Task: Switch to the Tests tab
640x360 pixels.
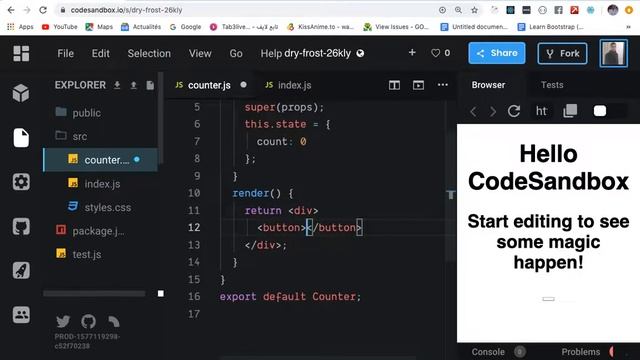Action: coord(552,85)
